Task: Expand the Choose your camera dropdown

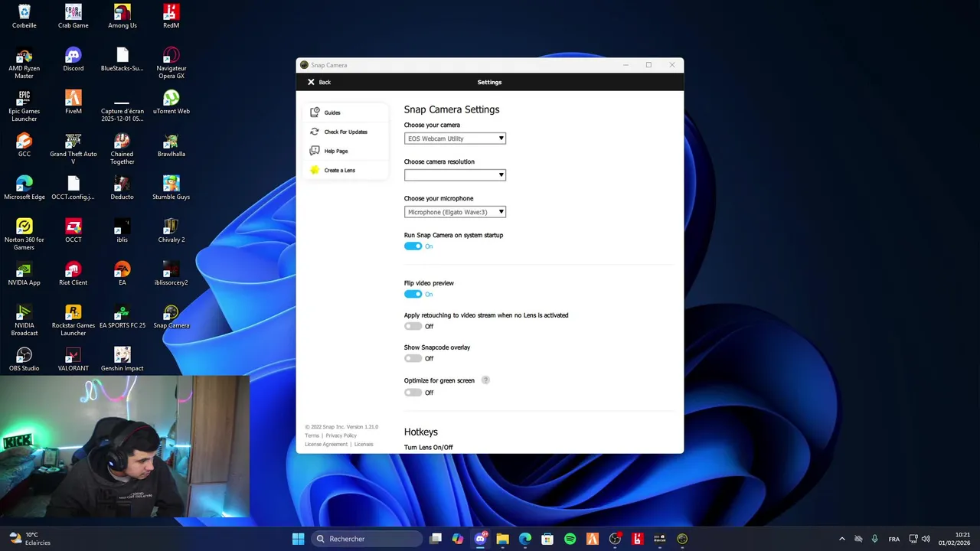Action: coord(455,139)
